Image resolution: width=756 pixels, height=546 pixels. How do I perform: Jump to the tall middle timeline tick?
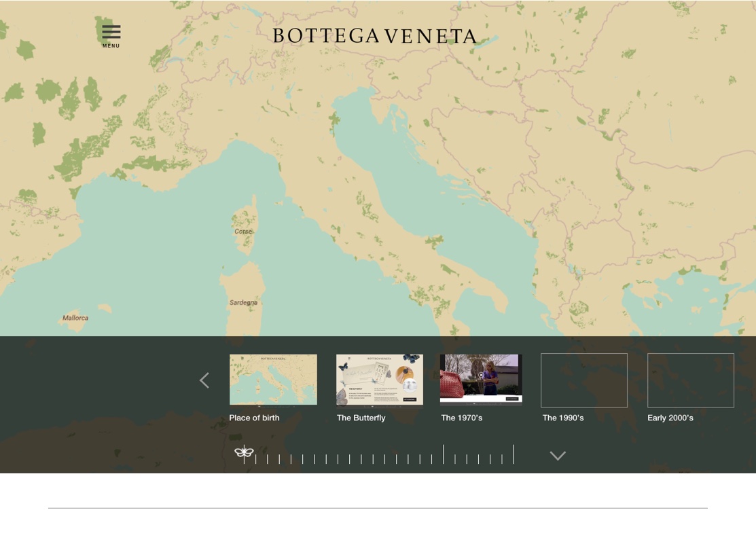443,454
